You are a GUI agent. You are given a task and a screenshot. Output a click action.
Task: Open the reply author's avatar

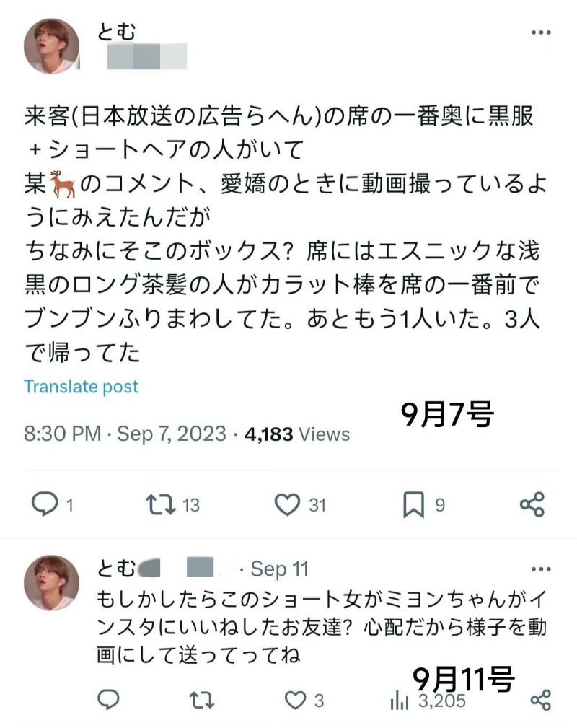[51, 582]
